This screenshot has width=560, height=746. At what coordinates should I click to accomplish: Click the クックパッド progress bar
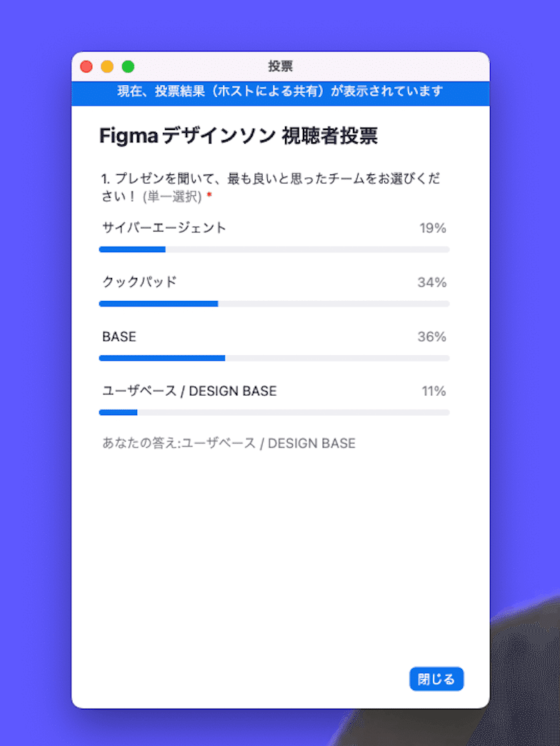[x=274, y=304]
